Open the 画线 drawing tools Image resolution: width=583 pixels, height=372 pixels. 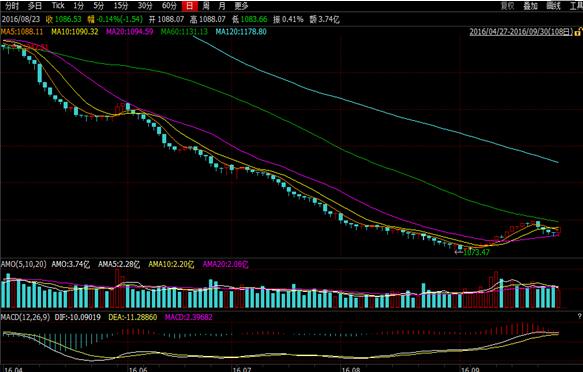(553, 6)
